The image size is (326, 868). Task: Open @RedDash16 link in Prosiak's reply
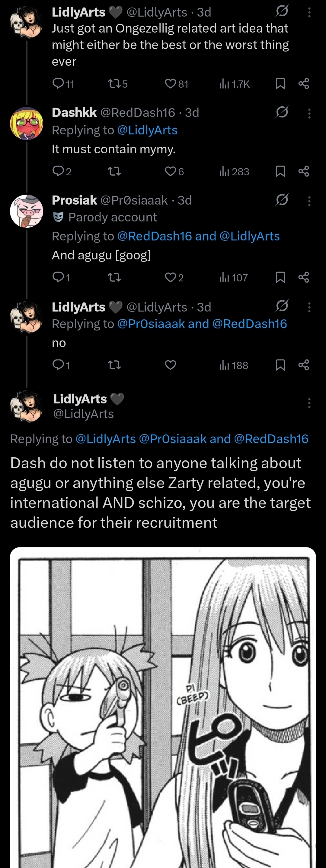154,236
